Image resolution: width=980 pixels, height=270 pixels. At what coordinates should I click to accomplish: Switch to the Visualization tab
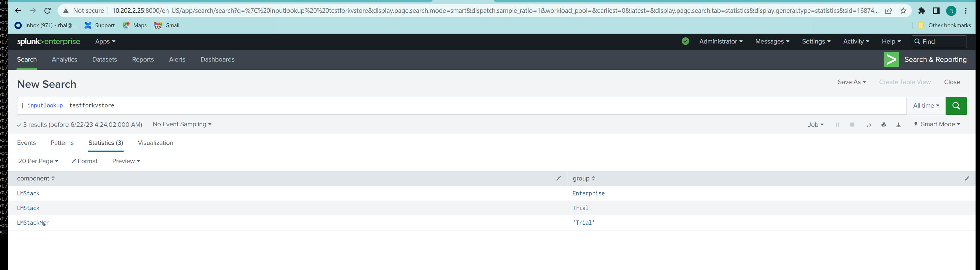tap(155, 142)
